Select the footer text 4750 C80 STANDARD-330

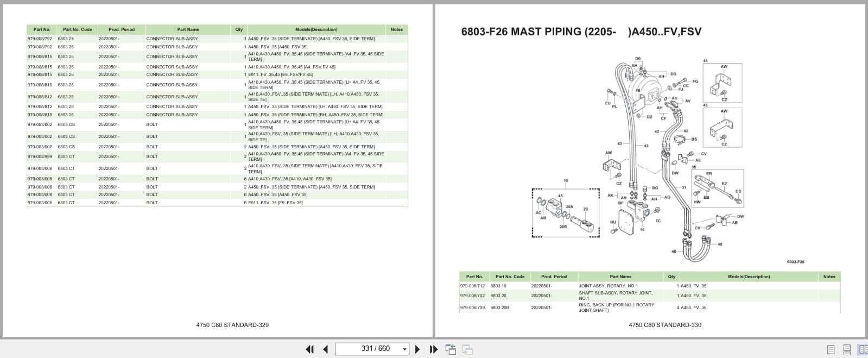[x=665, y=325]
